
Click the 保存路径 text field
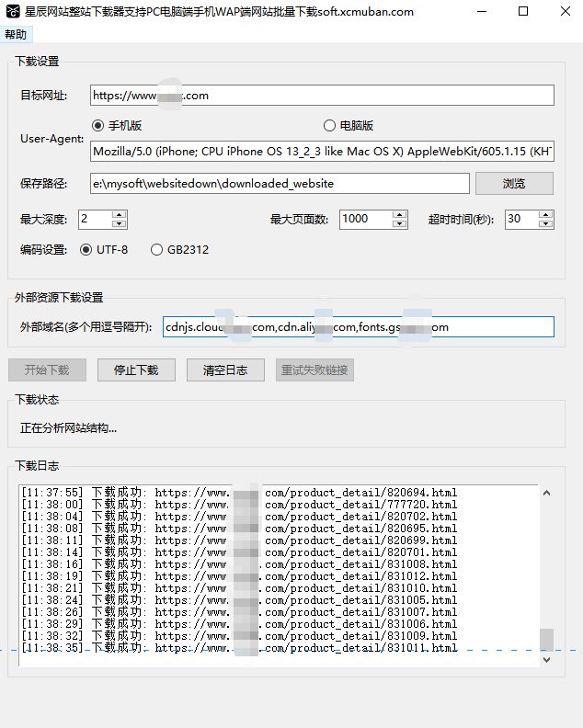click(280, 184)
